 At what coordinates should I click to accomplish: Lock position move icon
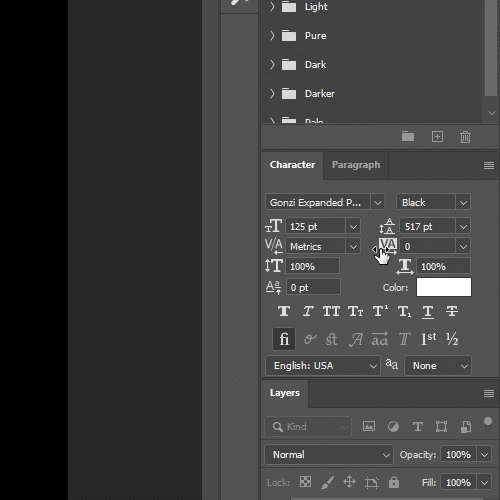tap(349, 482)
